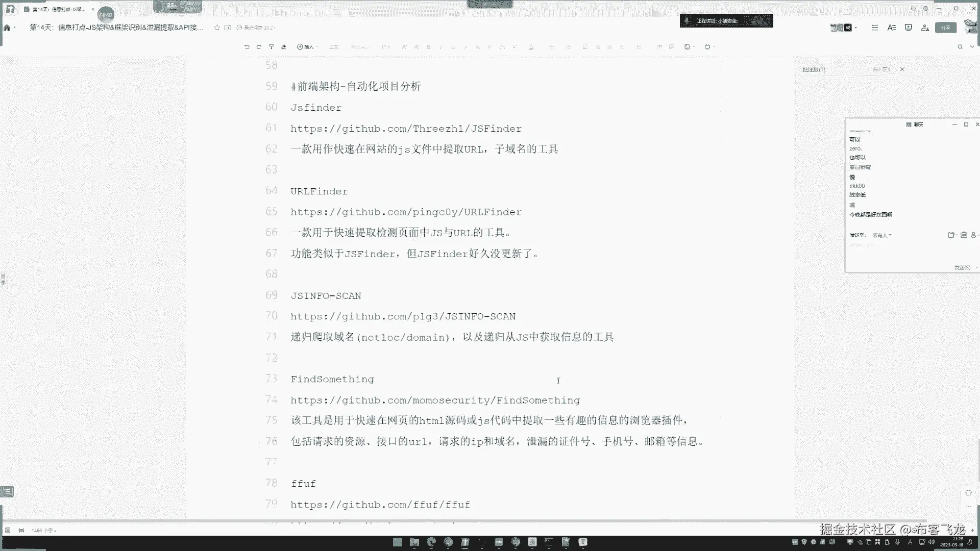Click the 分享 share button
Viewport: 980px width, 551px height.
click(x=945, y=28)
